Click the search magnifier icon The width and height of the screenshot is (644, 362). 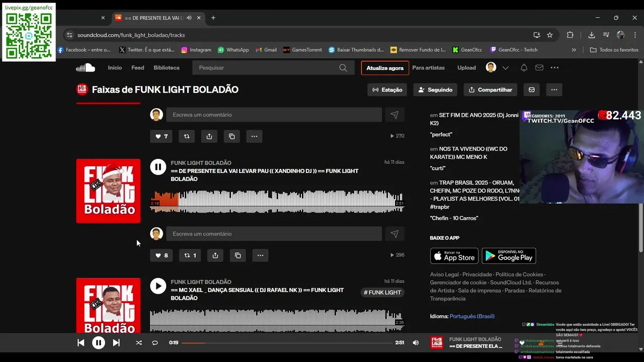[343, 68]
